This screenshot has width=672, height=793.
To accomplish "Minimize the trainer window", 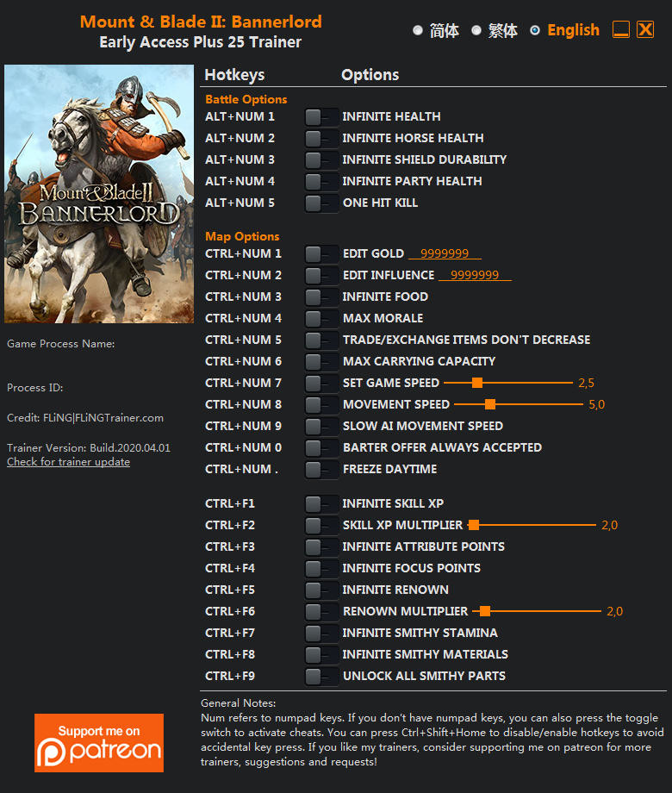I will [x=621, y=30].
